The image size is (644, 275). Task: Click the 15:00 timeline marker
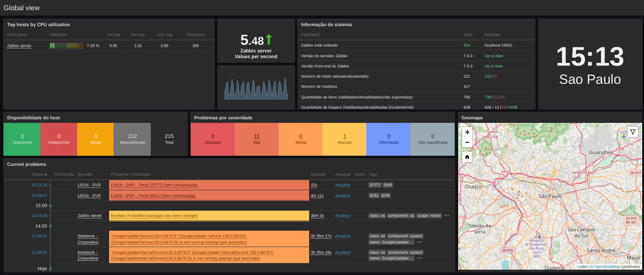pos(41,206)
